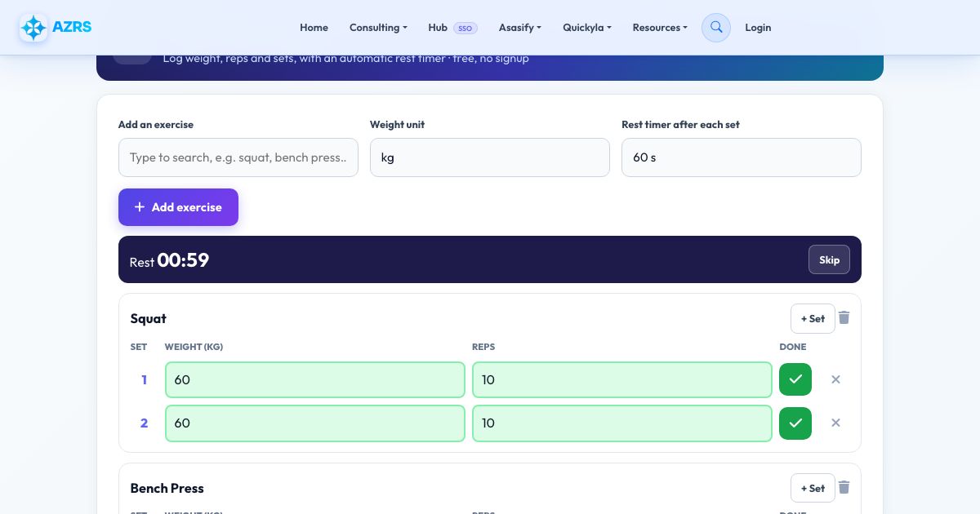The height and width of the screenshot is (514, 980).
Task: Click the Rest 00:59 countdown text
Action: tap(169, 260)
